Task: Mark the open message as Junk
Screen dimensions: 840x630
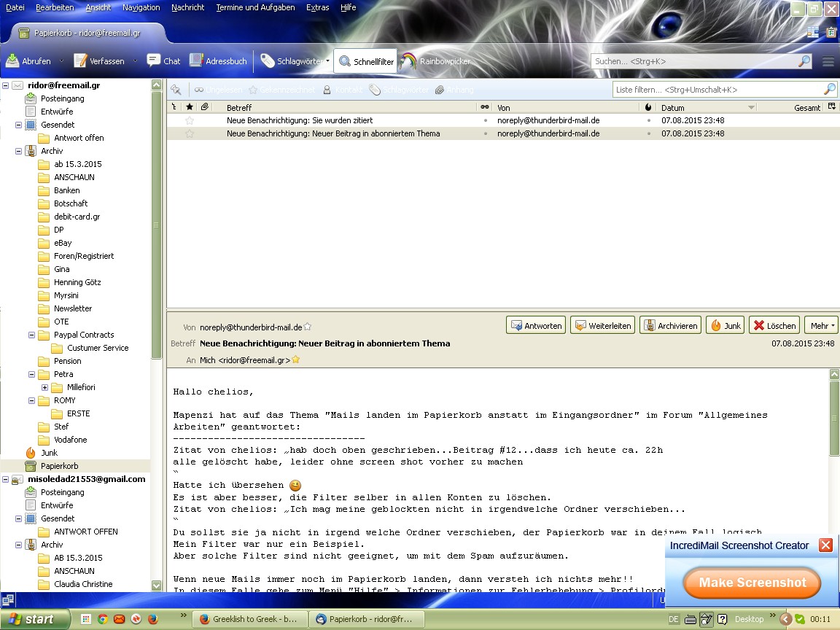Action: pos(725,326)
